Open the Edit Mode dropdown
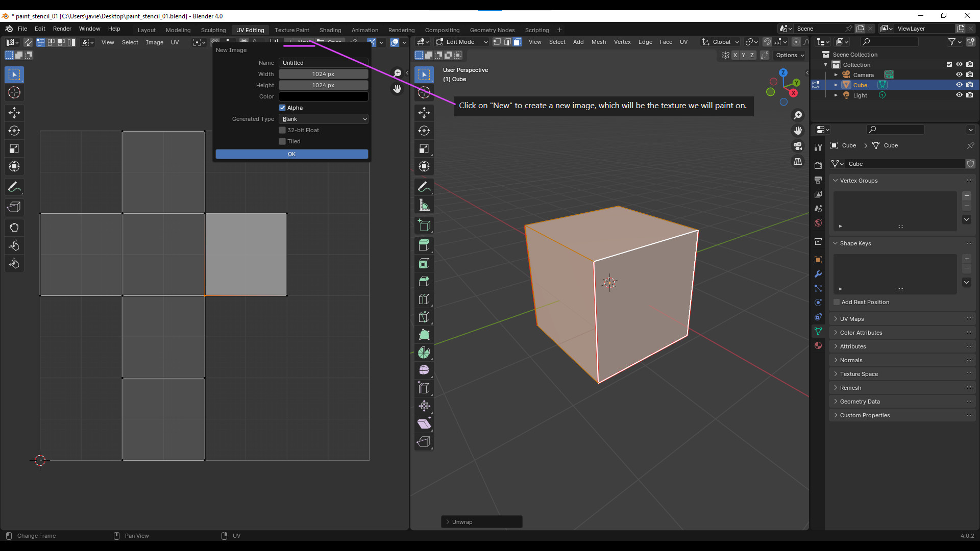Image resolution: width=980 pixels, height=551 pixels. tap(462, 42)
